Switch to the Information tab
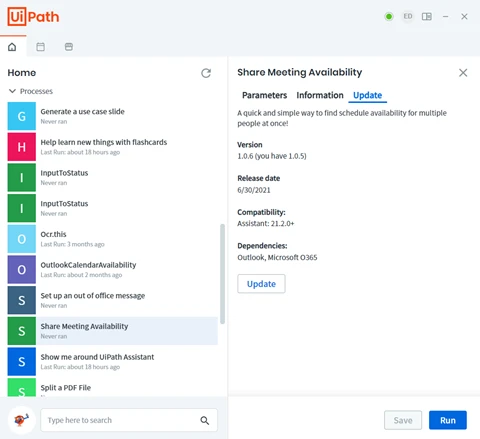This screenshot has height=439, width=480. (320, 95)
